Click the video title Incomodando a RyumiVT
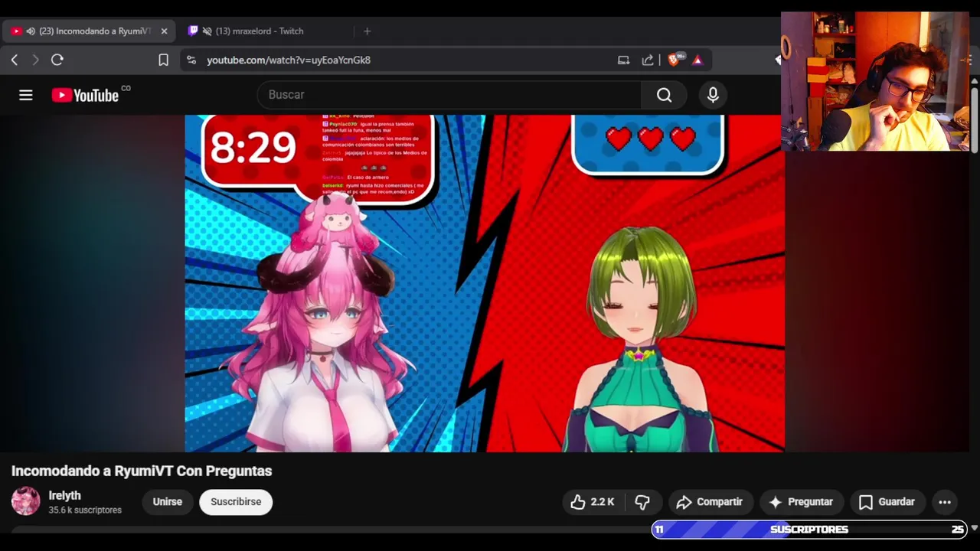The height and width of the screenshot is (551, 980). [x=142, y=471]
